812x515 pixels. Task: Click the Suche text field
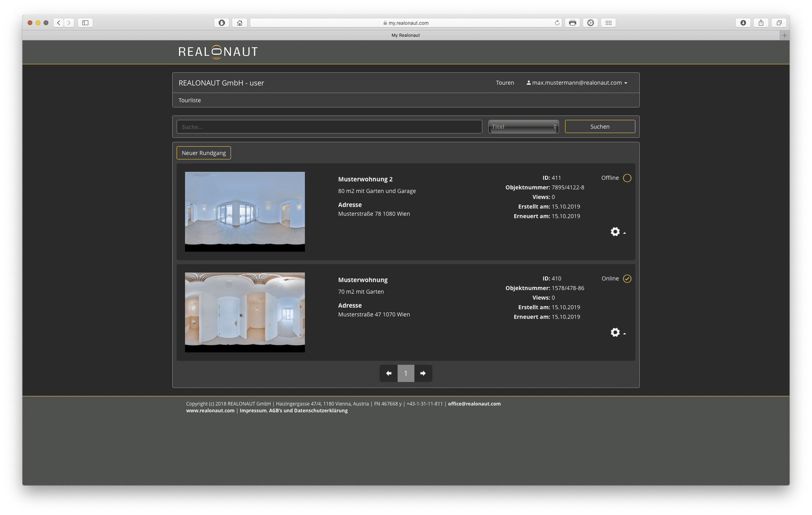pyautogui.click(x=329, y=127)
